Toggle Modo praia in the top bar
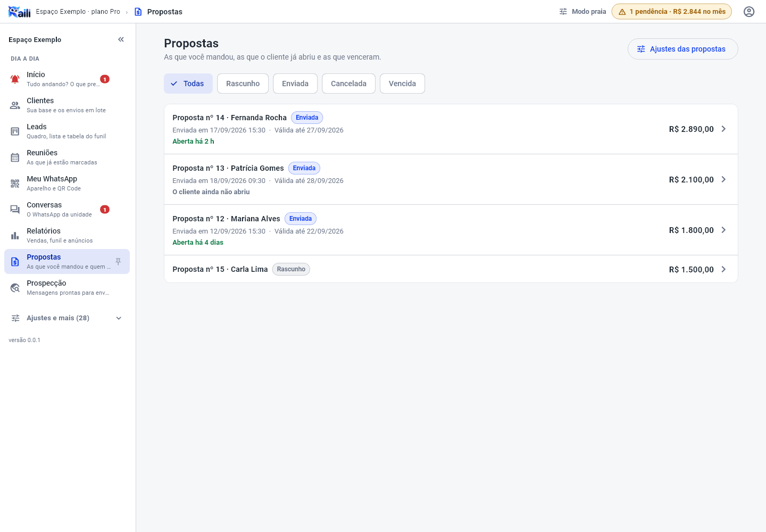 (x=582, y=12)
